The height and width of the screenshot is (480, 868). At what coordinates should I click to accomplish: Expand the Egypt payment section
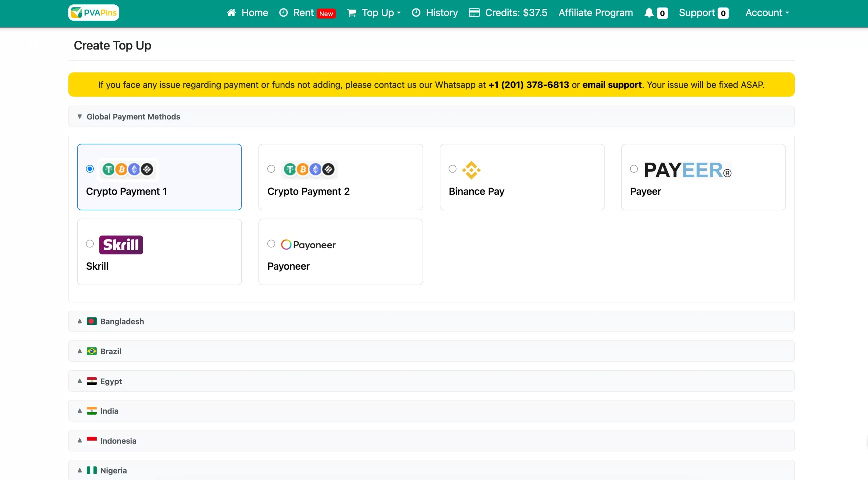(x=431, y=381)
